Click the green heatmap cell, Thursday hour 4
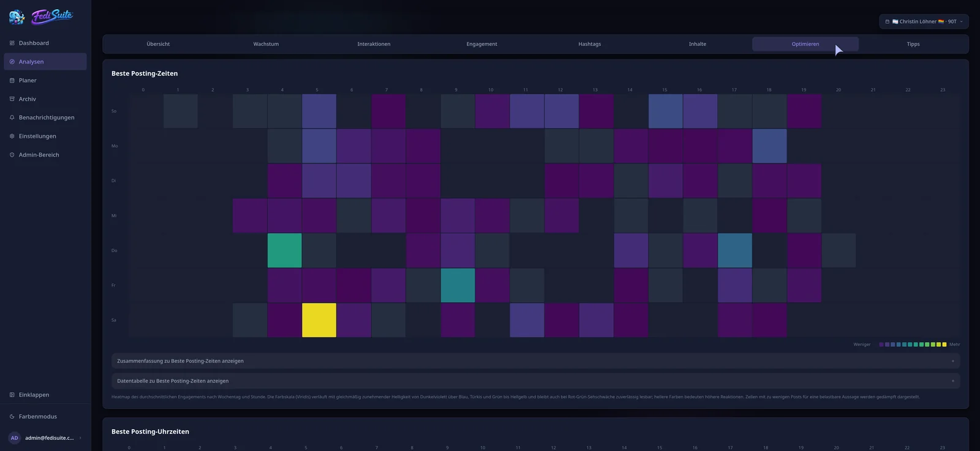The height and width of the screenshot is (451, 980). 284,250
